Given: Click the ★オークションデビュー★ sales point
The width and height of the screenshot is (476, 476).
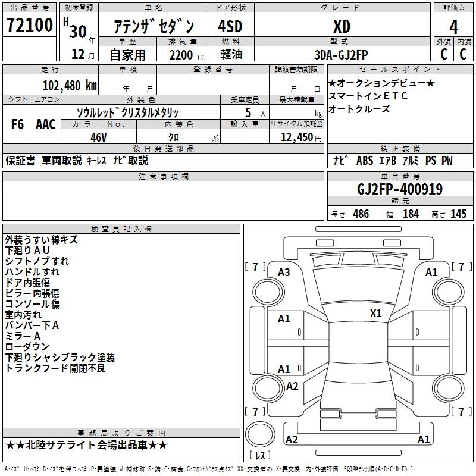Looking at the screenshot, I should point(381,83).
